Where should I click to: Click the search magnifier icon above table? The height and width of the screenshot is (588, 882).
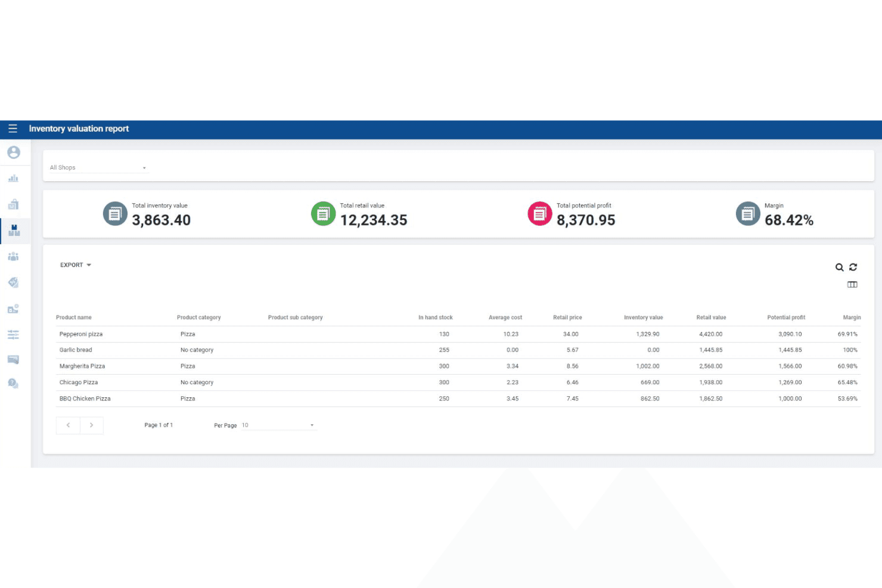[839, 267]
